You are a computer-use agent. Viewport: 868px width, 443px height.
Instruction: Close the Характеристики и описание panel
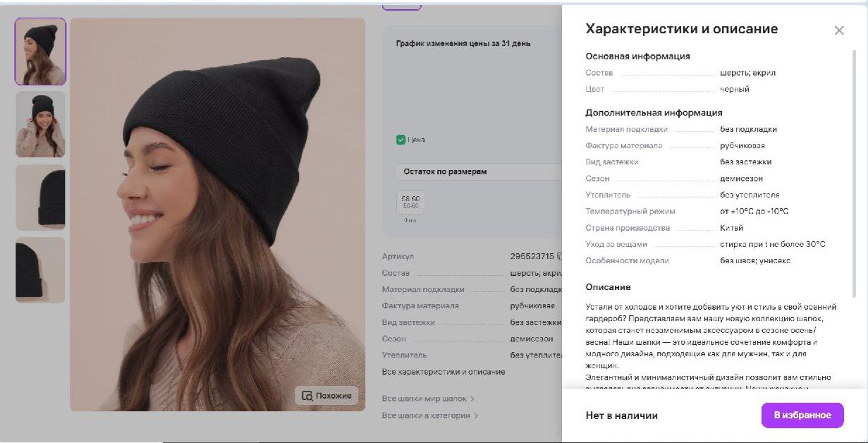[838, 30]
